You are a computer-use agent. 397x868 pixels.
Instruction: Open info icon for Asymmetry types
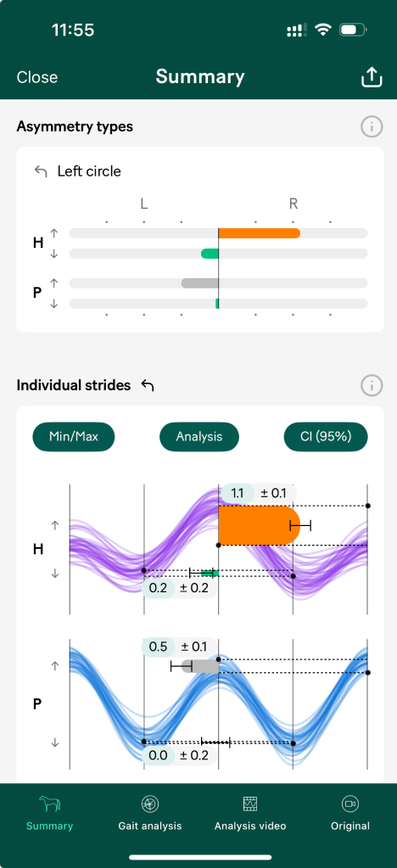coord(372,126)
